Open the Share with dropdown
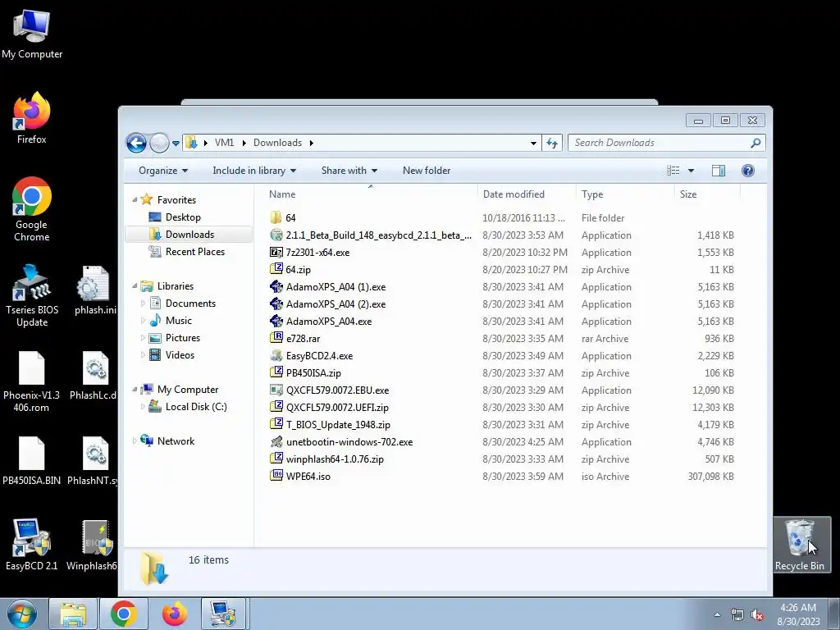 349,171
